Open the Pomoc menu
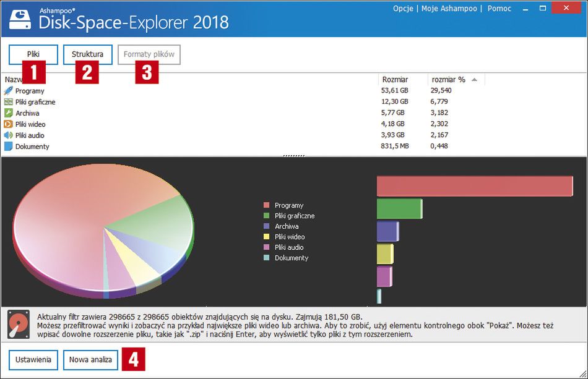The height and width of the screenshot is (379, 588). tap(499, 8)
